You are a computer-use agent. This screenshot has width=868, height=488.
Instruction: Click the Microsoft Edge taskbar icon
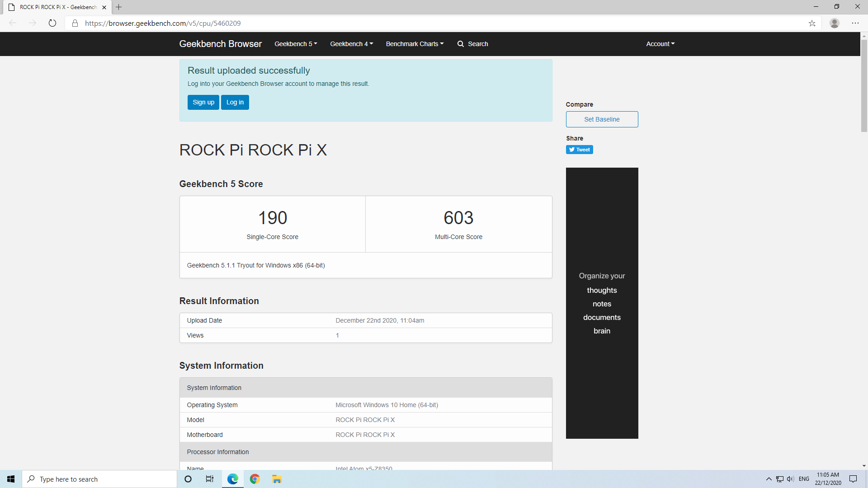(232, 479)
